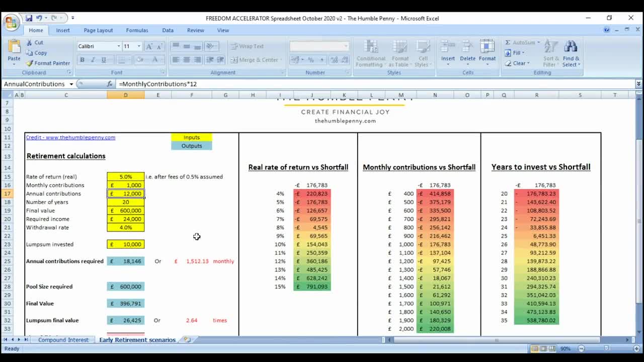Select the Rate of return cell 5.0%
Screen dimensions: 644x362
click(126, 176)
